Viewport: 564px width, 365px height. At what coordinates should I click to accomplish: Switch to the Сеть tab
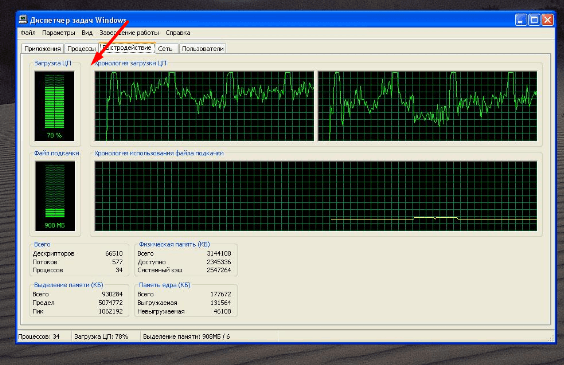point(167,49)
